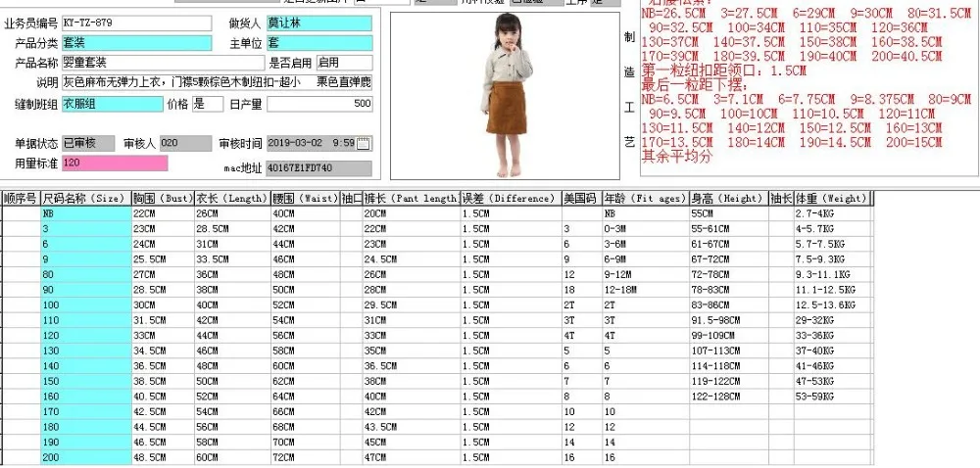
Task: Select size cell NB in the size column
Action: pyautogui.click(x=86, y=213)
